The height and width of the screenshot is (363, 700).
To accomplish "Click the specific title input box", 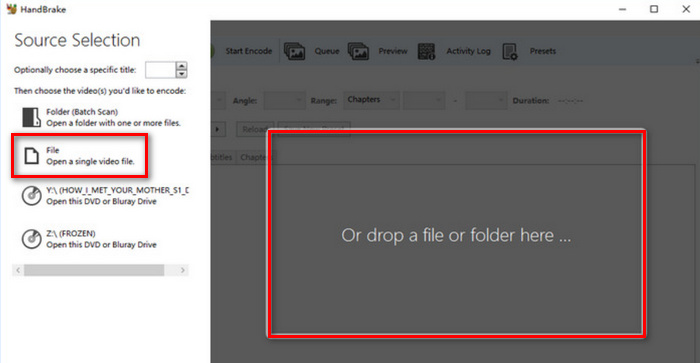I will (x=160, y=70).
